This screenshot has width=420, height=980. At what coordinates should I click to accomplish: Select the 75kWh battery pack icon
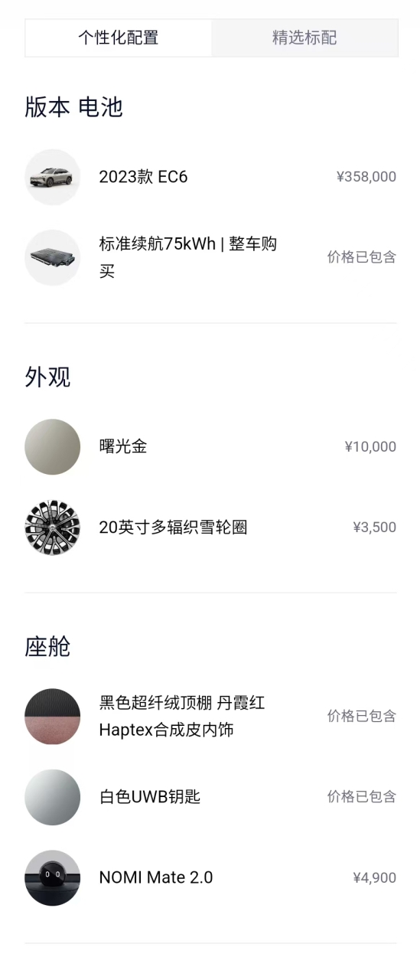[x=52, y=257]
